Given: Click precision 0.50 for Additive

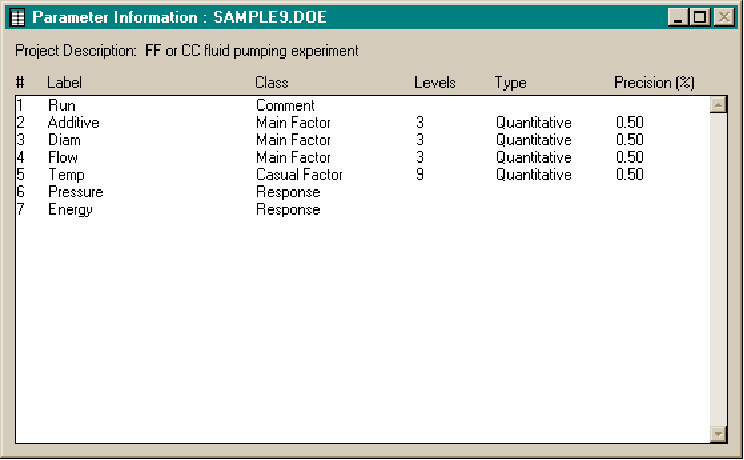Looking at the screenshot, I should 630,123.
